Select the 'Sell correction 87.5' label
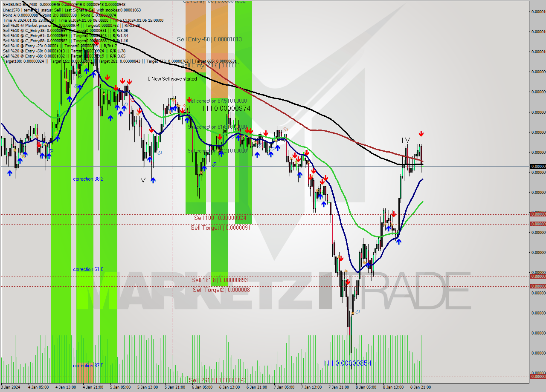 pos(218,101)
